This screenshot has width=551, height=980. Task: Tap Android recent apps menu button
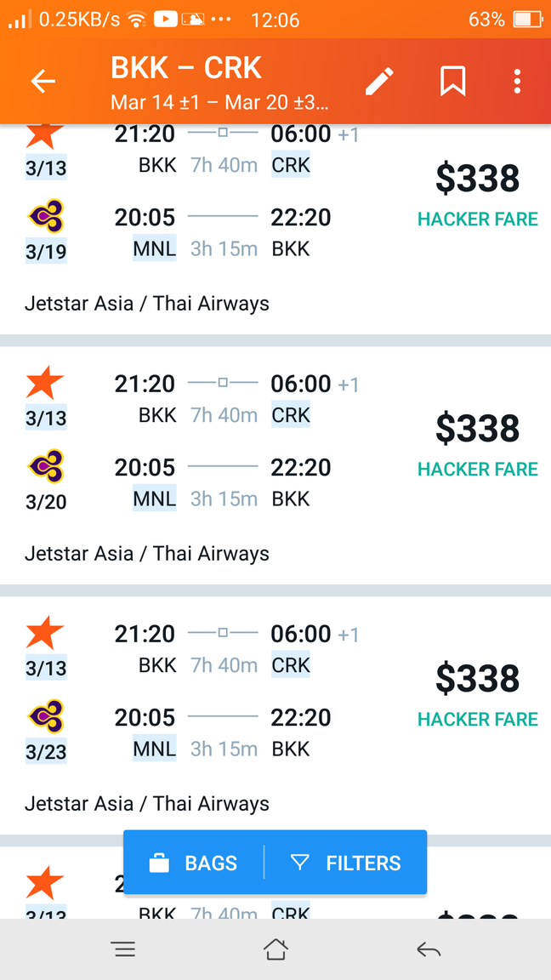point(124,950)
